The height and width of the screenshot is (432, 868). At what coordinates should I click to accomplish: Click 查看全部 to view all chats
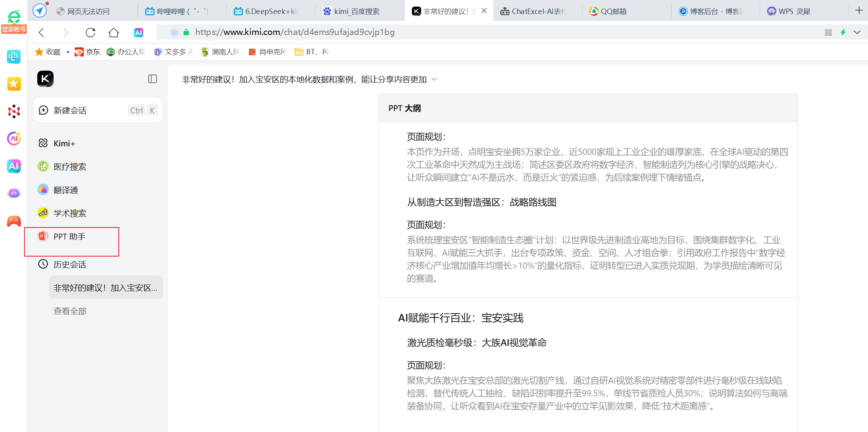click(70, 311)
